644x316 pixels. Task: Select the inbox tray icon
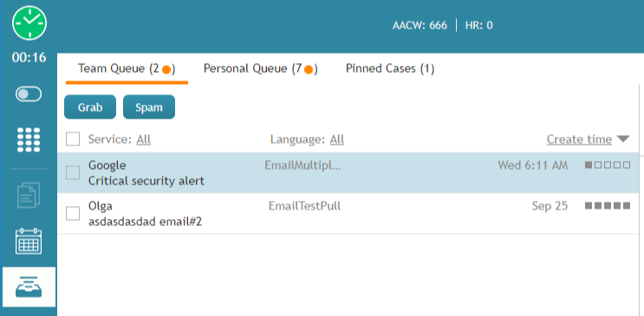[29, 287]
